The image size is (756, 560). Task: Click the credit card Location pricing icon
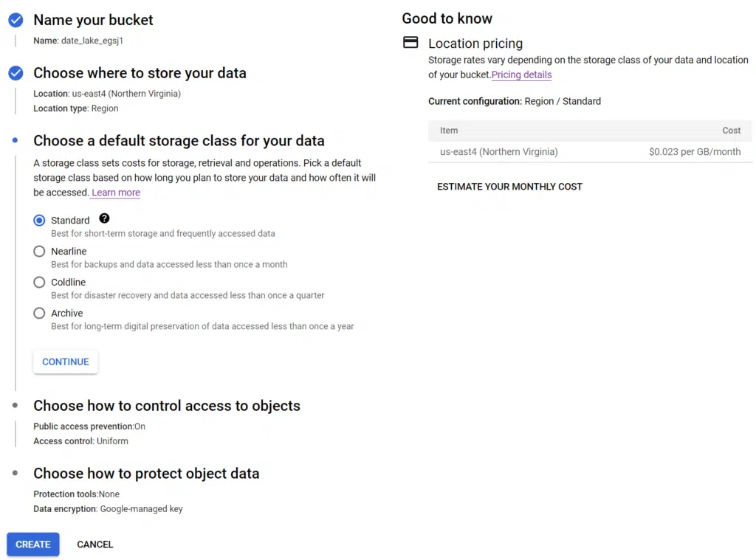(x=410, y=42)
